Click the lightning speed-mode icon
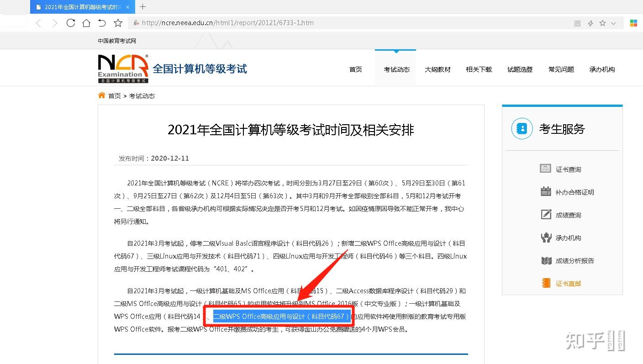This screenshot has width=643, height=364. 590,23
